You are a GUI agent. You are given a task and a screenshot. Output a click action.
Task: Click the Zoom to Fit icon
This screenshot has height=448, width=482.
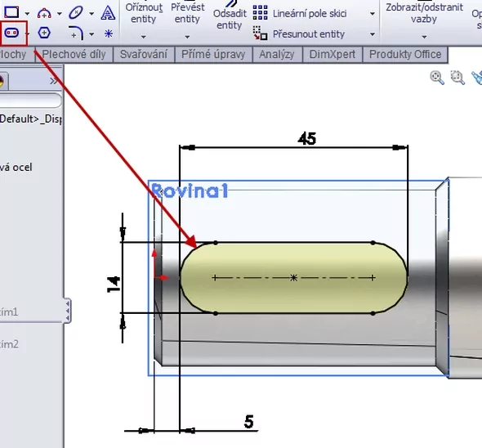click(x=437, y=77)
